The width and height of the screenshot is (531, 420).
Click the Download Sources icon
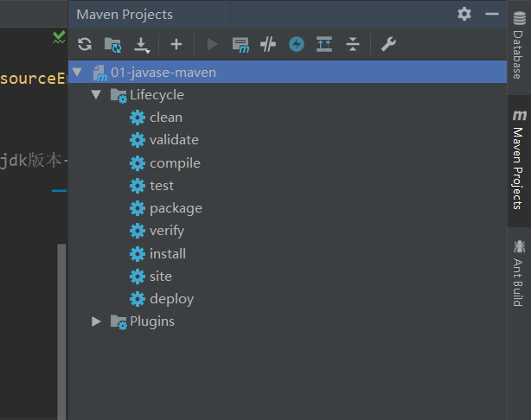click(142, 44)
